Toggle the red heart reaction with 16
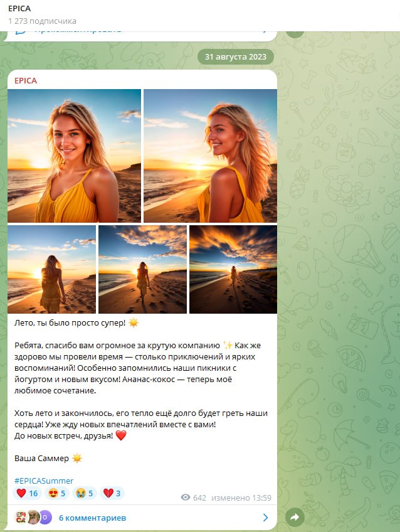 (x=28, y=493)
